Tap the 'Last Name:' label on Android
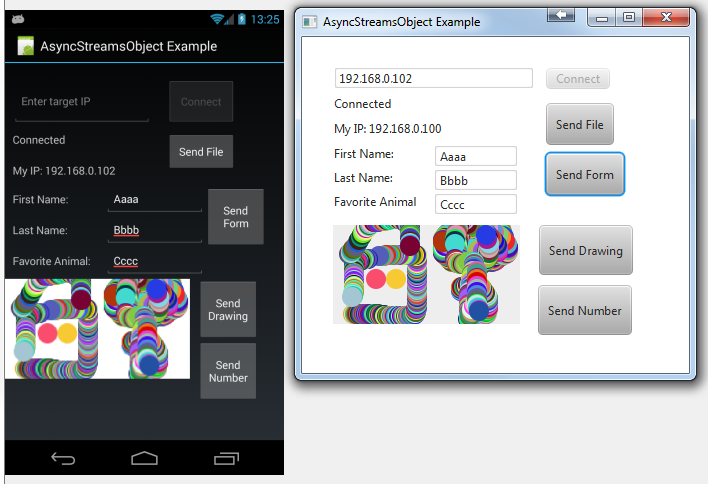 (40, 230)
